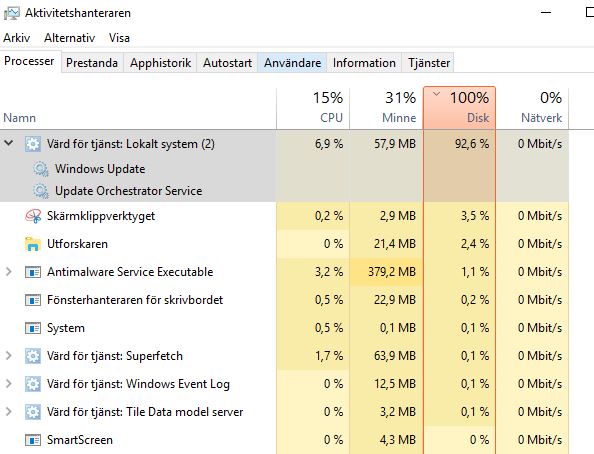Click the Aktivitetshanteraren title bar icon
Image resolution: width=594 pixels, height=454 pixels.
pos(11,13)
